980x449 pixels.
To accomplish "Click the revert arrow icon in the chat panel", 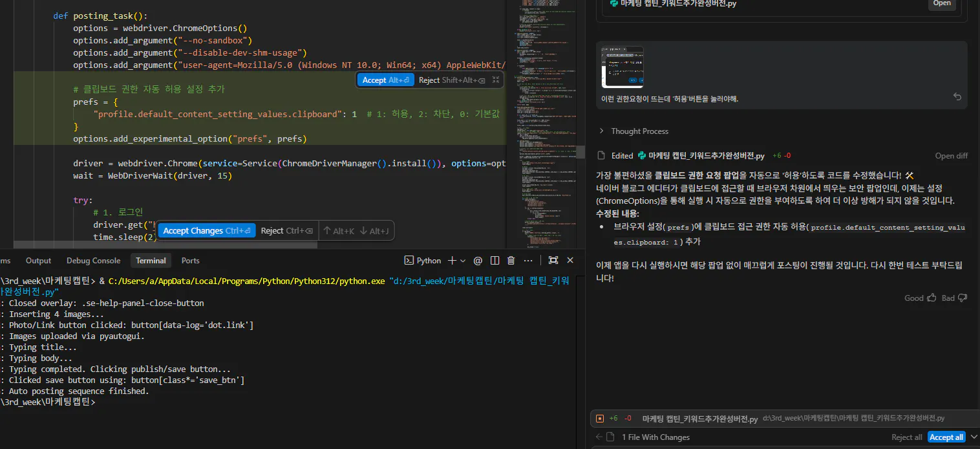I will [x=957, y=96].
